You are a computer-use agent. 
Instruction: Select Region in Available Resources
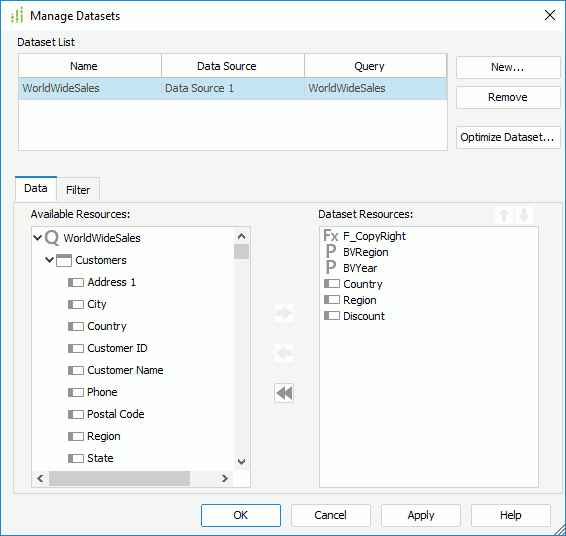[x=104, y=436]
